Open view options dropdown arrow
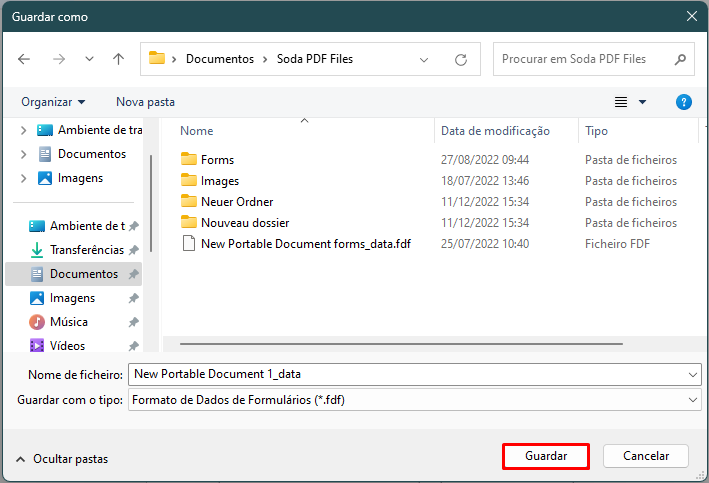The height and width of the screenshot is (483, 709). 642,102
